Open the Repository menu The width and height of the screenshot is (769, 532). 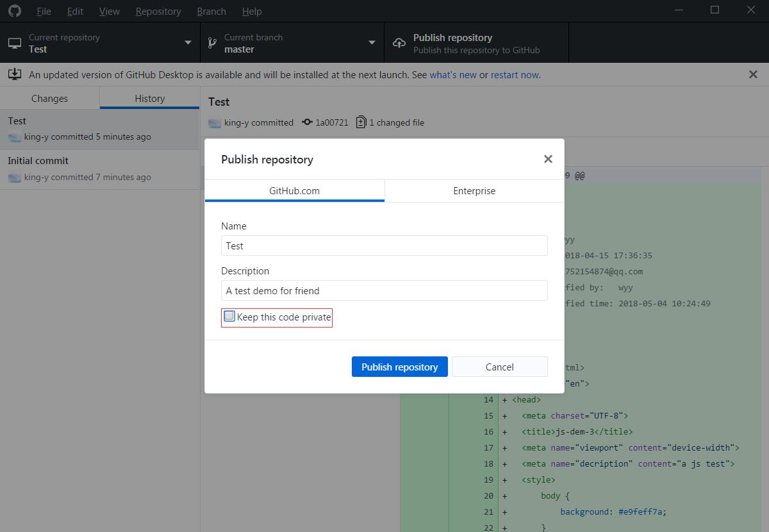pyautogui.click(x=158, y=11)
